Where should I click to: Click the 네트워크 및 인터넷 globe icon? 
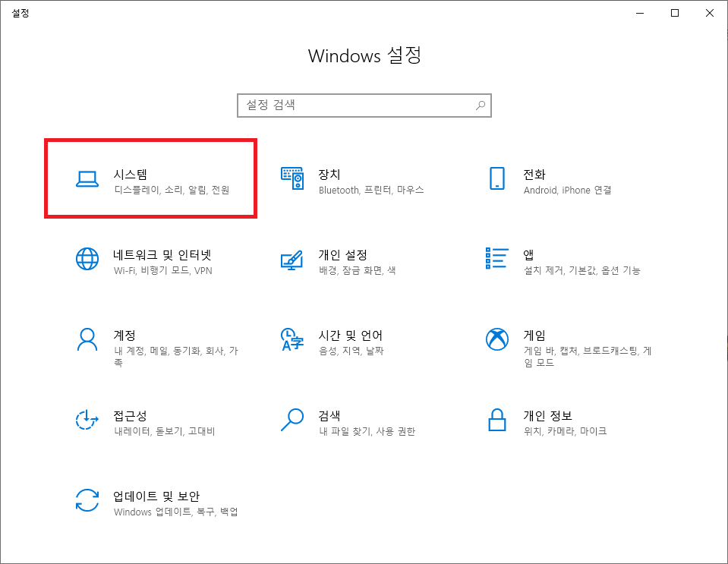coord(87,259)
